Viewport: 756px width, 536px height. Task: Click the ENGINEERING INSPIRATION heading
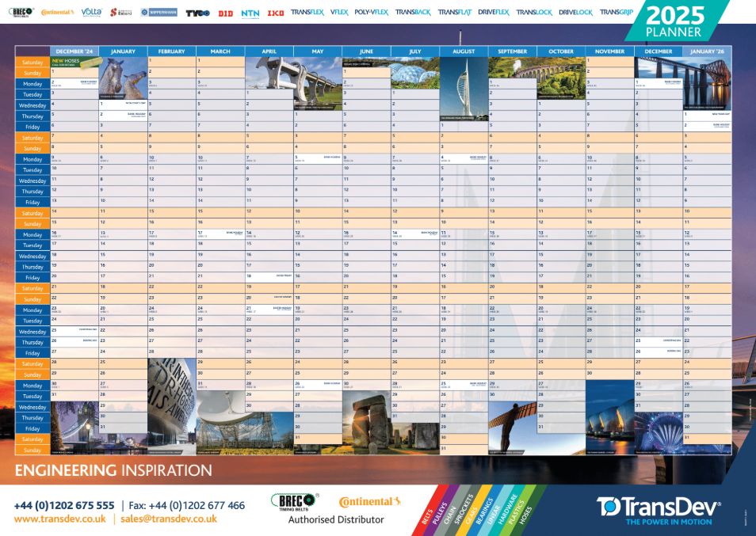113,470
